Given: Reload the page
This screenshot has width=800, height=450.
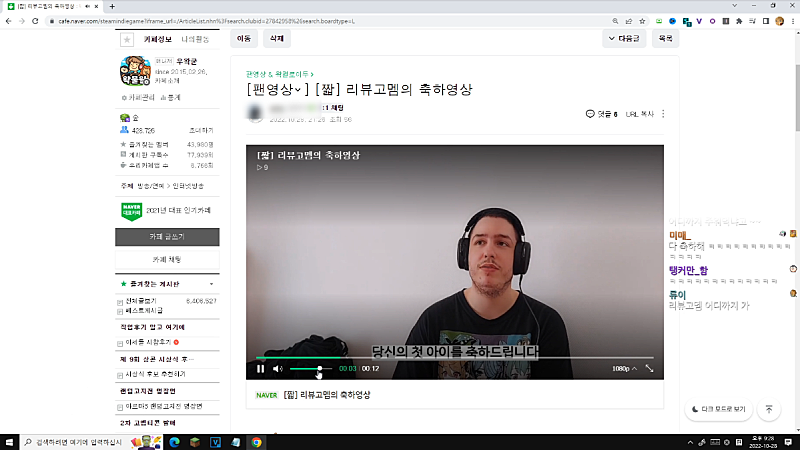Looking at the screenshot, I should point(35,21).
